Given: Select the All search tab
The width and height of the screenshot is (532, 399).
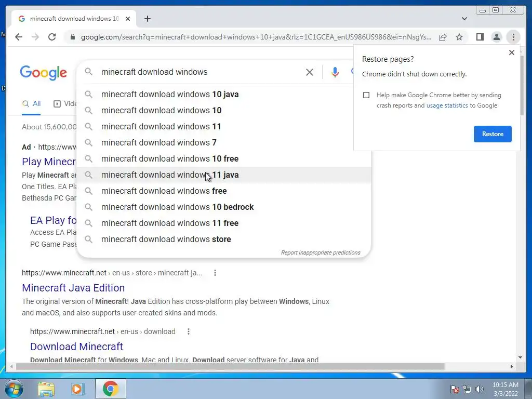Looking at the screenshot, I should (x=32, y=104).
